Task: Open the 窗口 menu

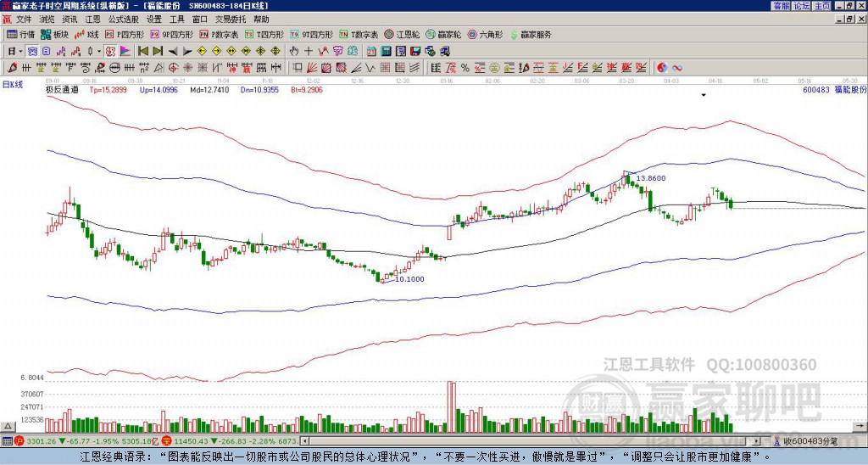Action: coord(200,20)
